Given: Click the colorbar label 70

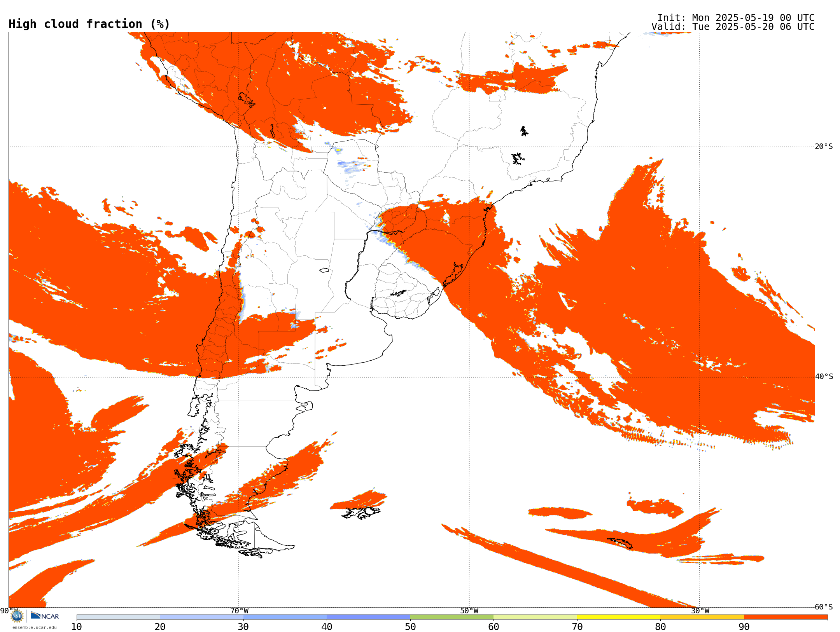Looking at the screenshot, I should tap(577, 627).
